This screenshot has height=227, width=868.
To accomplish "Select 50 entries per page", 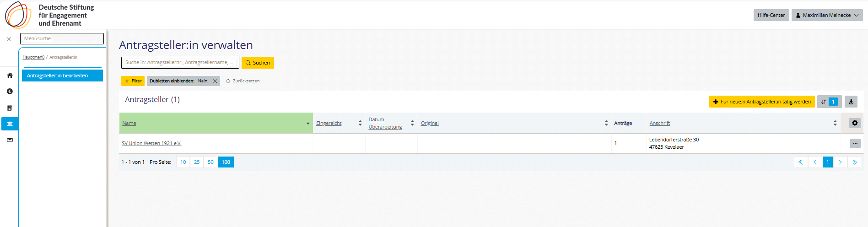I will point(210,162).
